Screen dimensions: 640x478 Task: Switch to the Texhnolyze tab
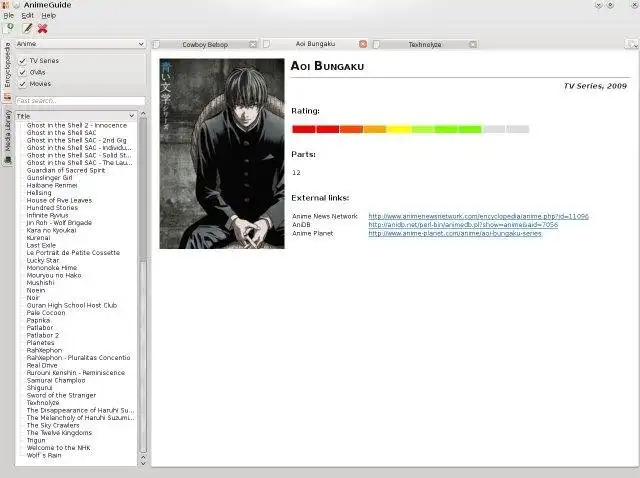click(x=424, y=44)
